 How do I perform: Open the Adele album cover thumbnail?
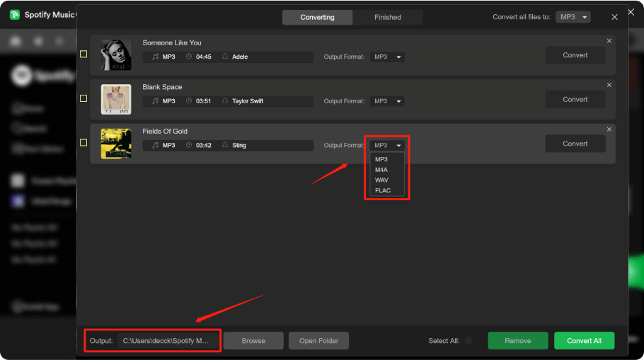click(x=116, y=55)
